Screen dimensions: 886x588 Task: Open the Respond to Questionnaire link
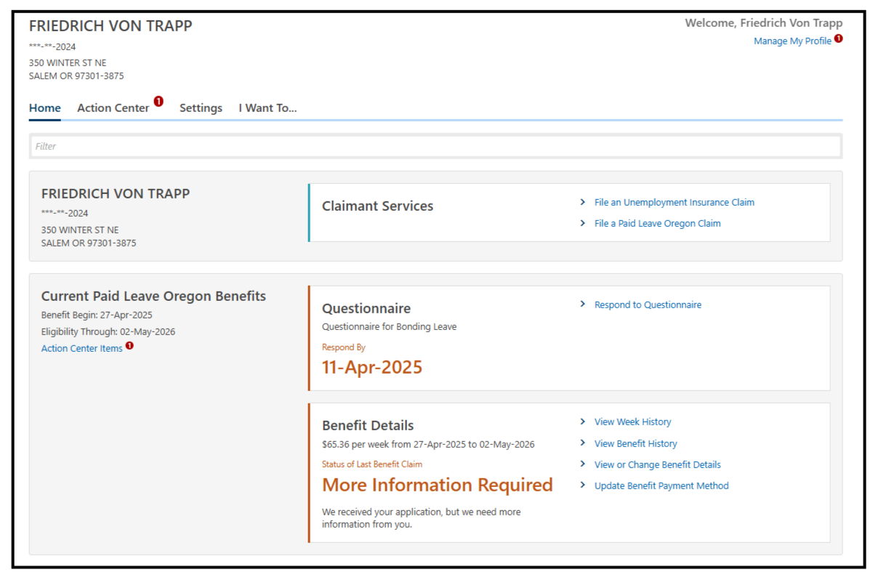click(648, 305)
